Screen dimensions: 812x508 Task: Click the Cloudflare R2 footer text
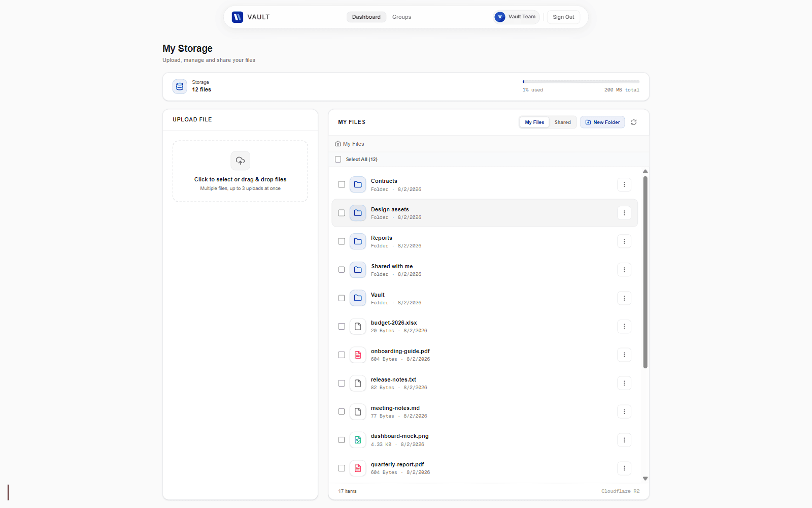click(620, 491)
